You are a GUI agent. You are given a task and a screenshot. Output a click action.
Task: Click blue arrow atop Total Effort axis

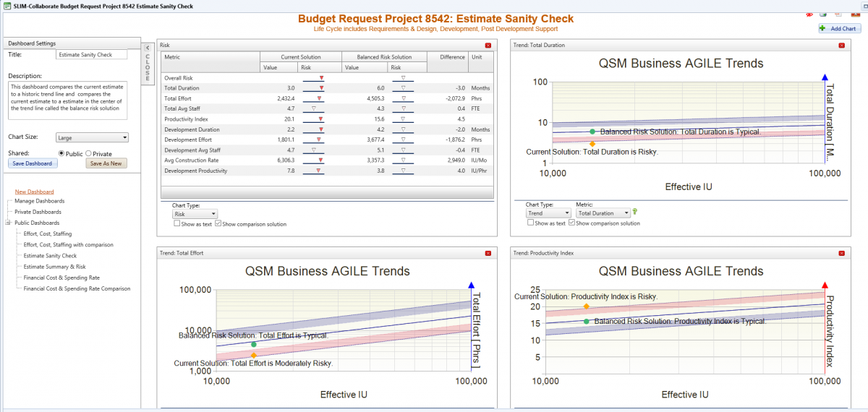(472, 285)
